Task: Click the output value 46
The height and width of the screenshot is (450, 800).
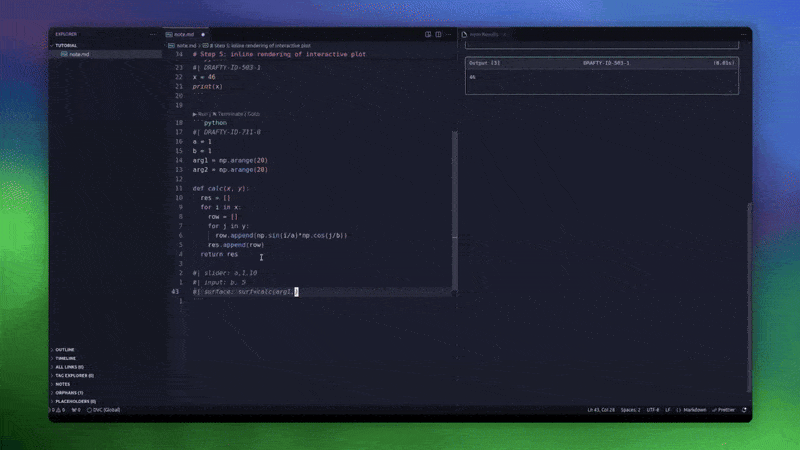Action: 472,77
